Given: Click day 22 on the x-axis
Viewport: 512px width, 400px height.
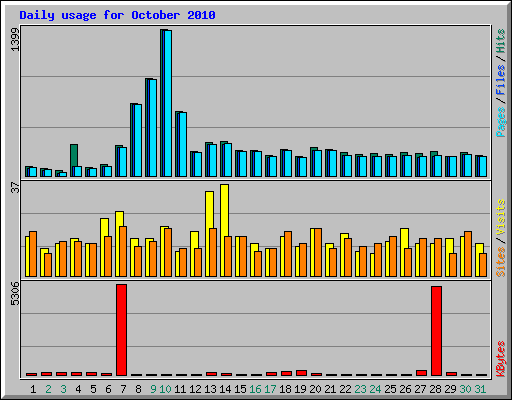Looking at the screenshot, I should click(345, 389).
